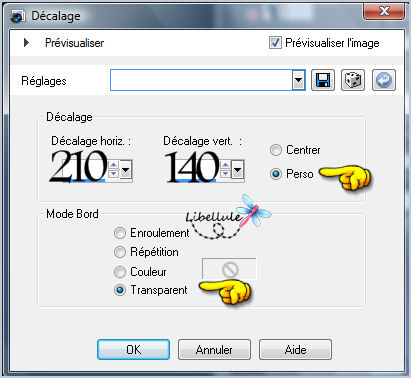The height and width of the screenshot is (378, 411).
Task: Choose the Répétition edge mode
Action: point(120,252)
